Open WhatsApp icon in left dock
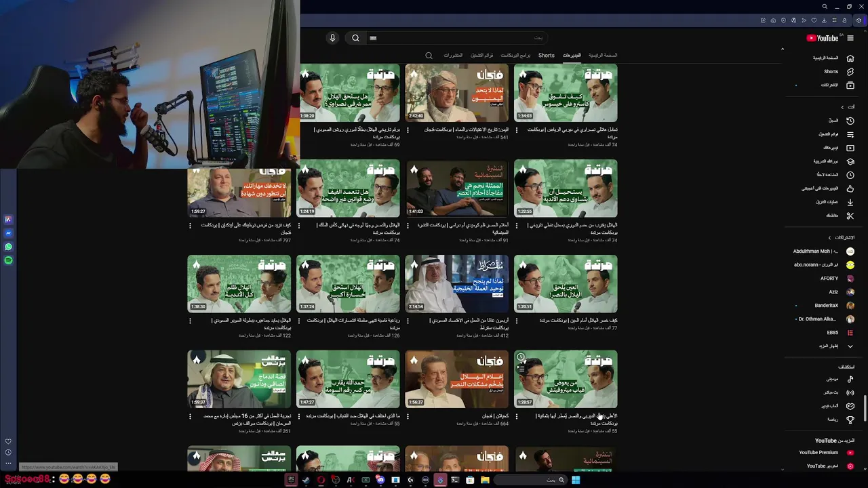The image size is (868, 488). (8, 247)
